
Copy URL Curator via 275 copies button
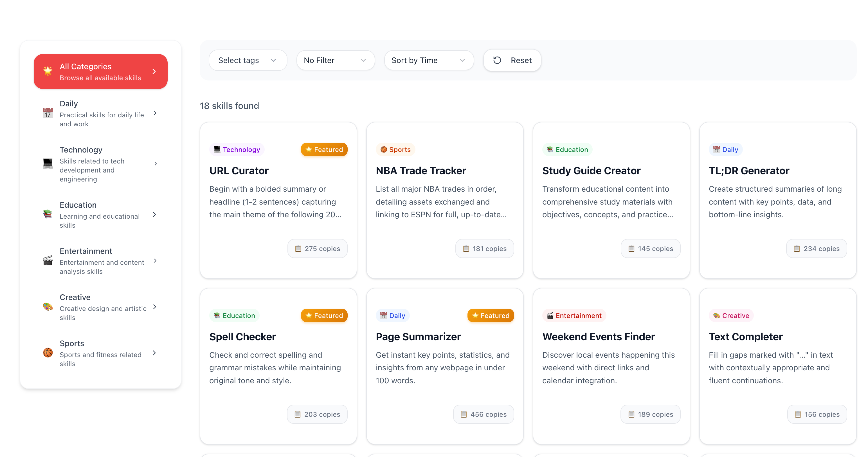click(x=317, y=249)
